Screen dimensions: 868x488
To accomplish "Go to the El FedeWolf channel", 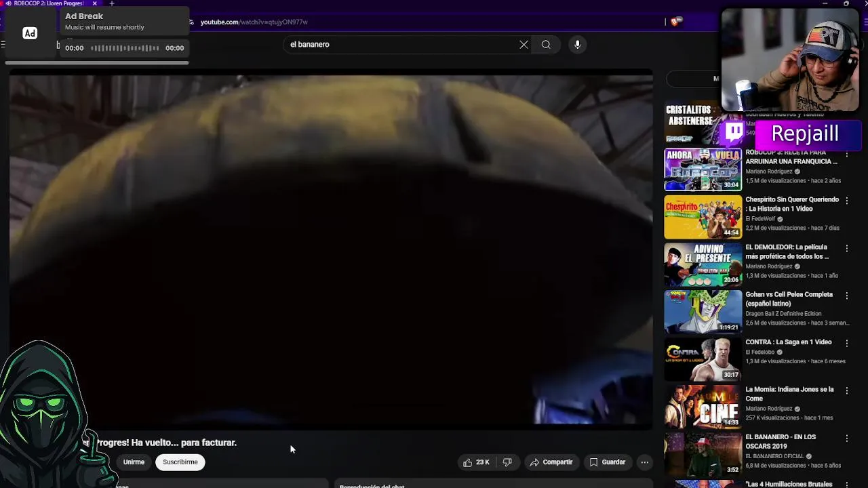I will click(x=760, y=219).
